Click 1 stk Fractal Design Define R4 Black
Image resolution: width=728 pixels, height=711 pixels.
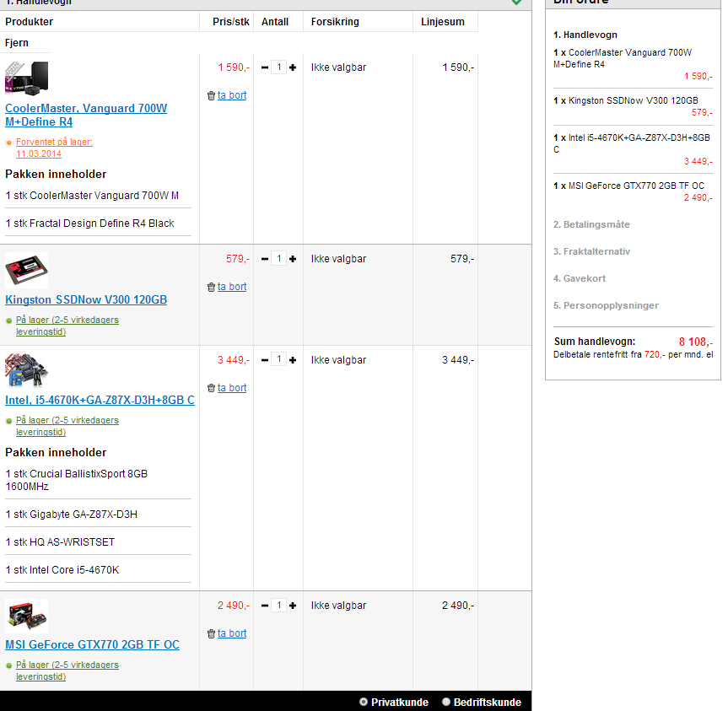point(89,224)
